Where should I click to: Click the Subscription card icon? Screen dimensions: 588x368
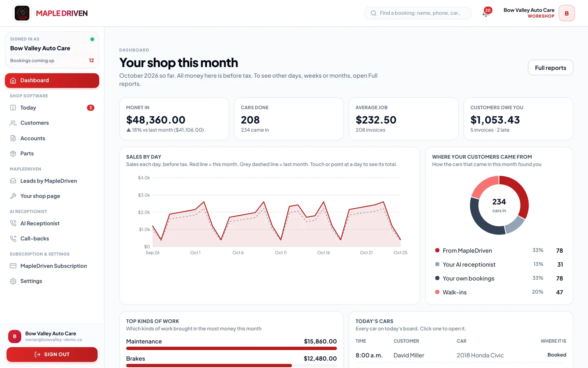point(13,266)
